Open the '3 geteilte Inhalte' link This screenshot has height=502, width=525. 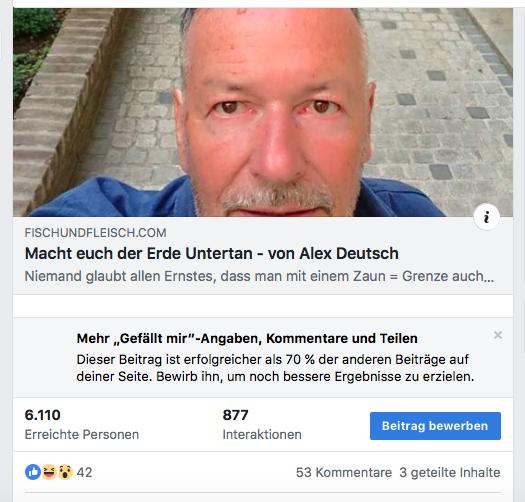click(x=450, y=473)
